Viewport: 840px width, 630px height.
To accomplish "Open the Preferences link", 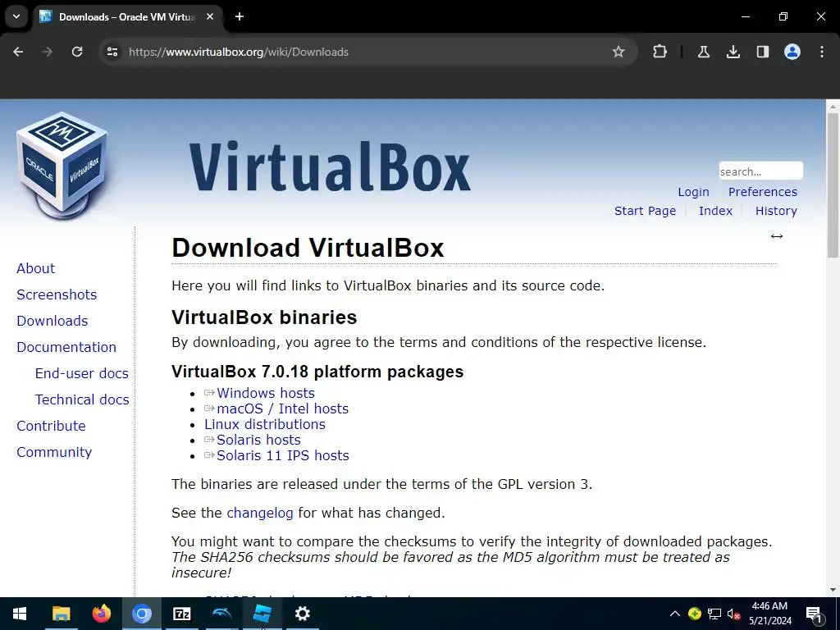I will point(762,192).
